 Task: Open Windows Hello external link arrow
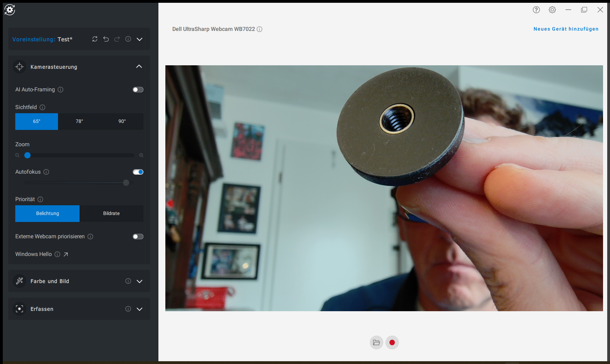point(66,254)
